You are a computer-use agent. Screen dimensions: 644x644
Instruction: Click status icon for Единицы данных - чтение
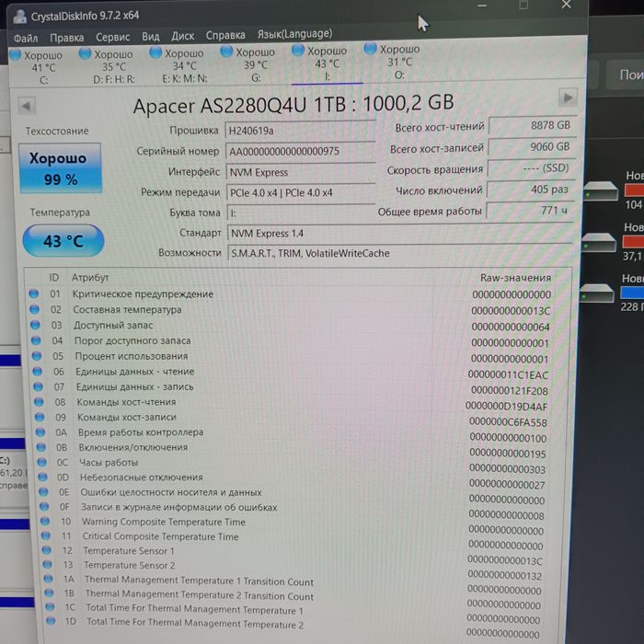click(x=38, y=372)
